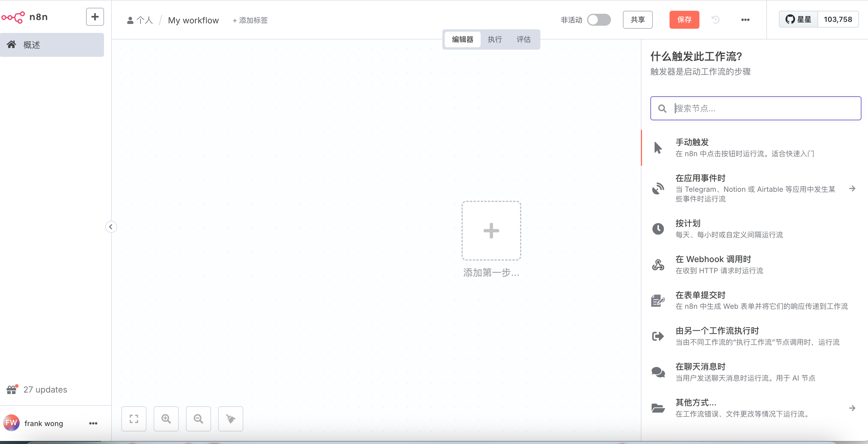868x444 pixels.
Task: Click the 由另一个工作流执行时 title text
Action: 717,331
